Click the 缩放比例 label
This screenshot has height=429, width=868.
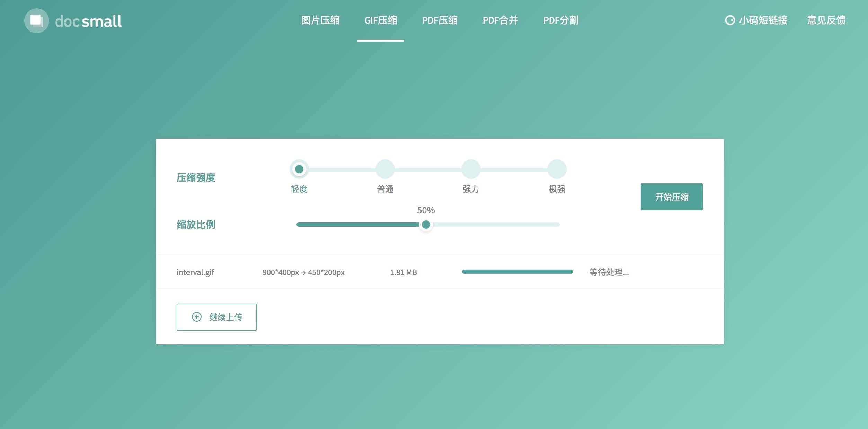[196, 225]
